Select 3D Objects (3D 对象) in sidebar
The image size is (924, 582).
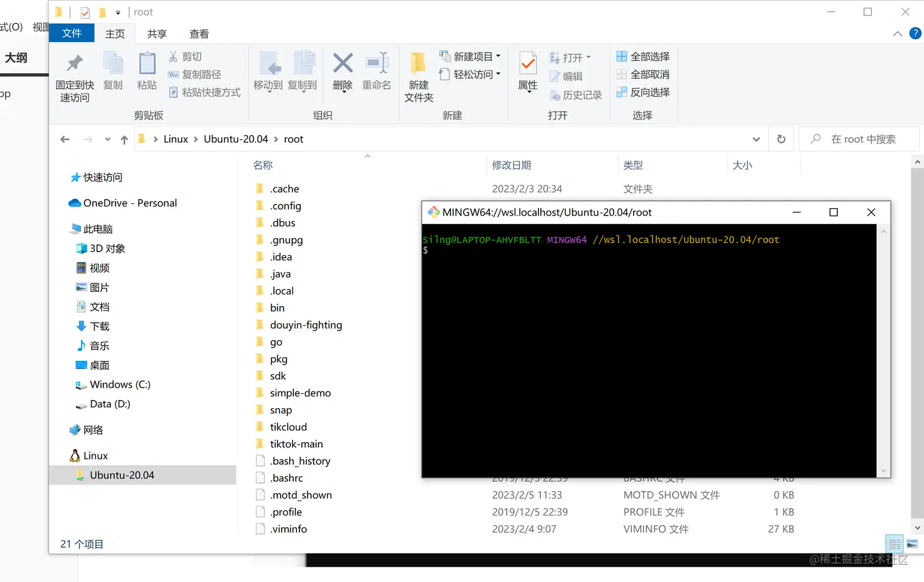101,249
